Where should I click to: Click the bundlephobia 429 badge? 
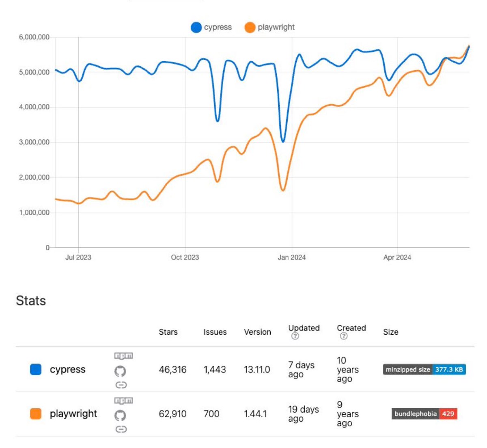pos(424,414)
